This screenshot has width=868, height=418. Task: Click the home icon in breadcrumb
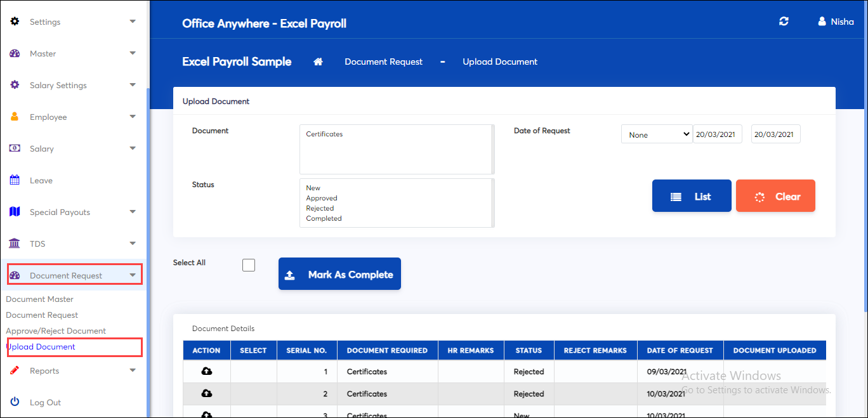pyautogui.click(x=319, y=62)
